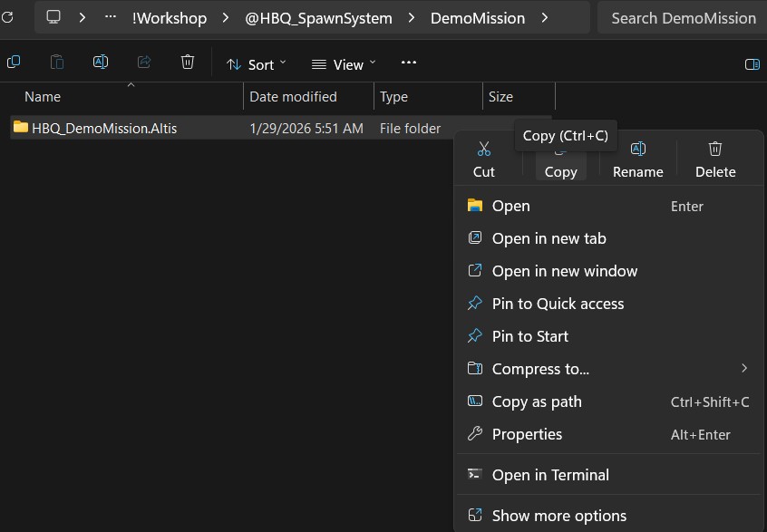Click the Delete trash icon in context menu

pos(715,149)
